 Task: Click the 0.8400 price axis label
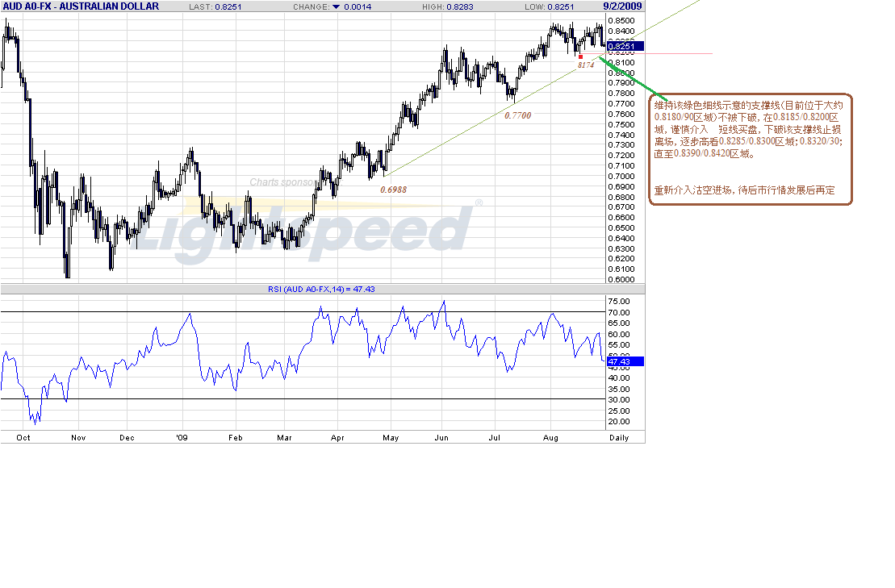coord(621,31)
